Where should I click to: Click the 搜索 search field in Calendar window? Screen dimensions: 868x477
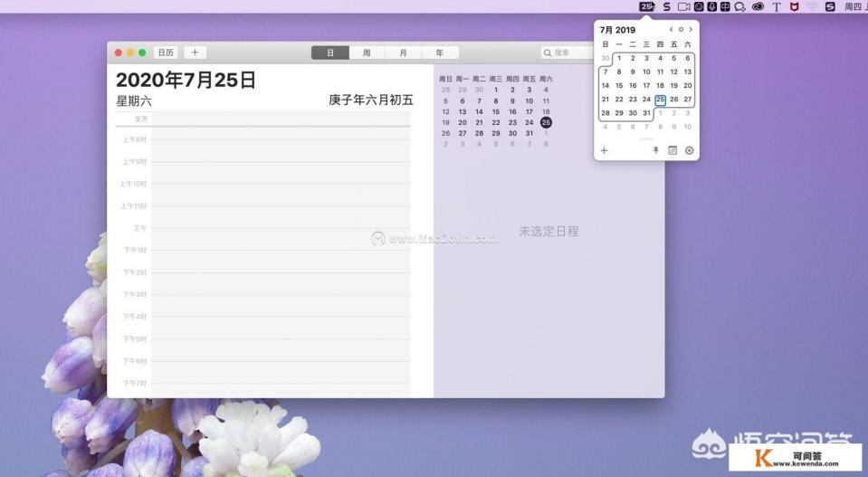pos(568,52)
